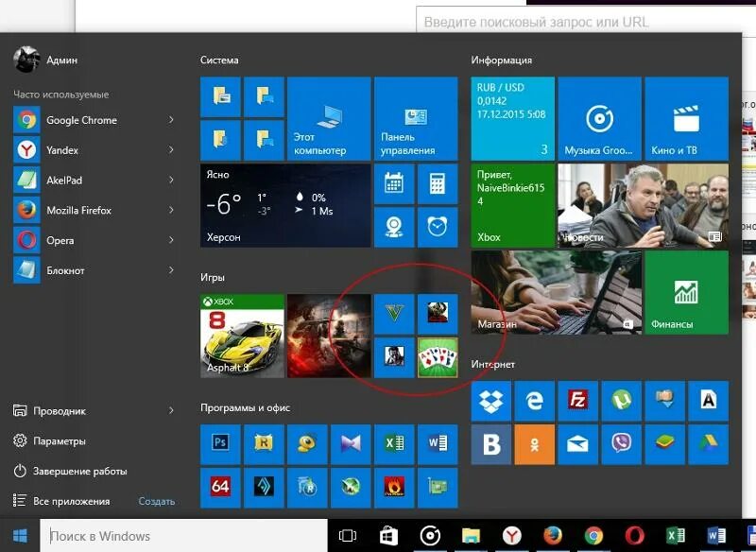Viewport: 756px width, 552px height.
Task: Open the Google Drive tile
Action: pyautogui.click(x=708, y=444)
